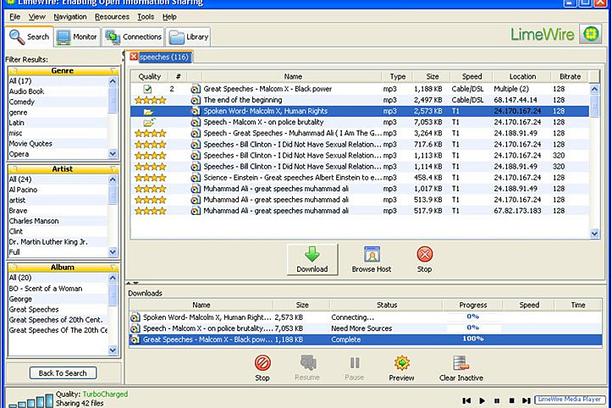Viewport: 612px width, 408px height.
Task: Click 100% progress bar of completed download
Action: tap(473, 339)
